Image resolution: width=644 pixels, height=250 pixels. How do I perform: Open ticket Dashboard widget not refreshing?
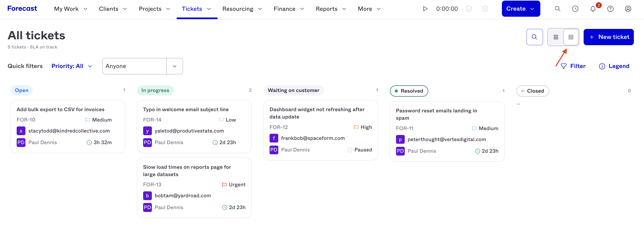tap(317, 113)
